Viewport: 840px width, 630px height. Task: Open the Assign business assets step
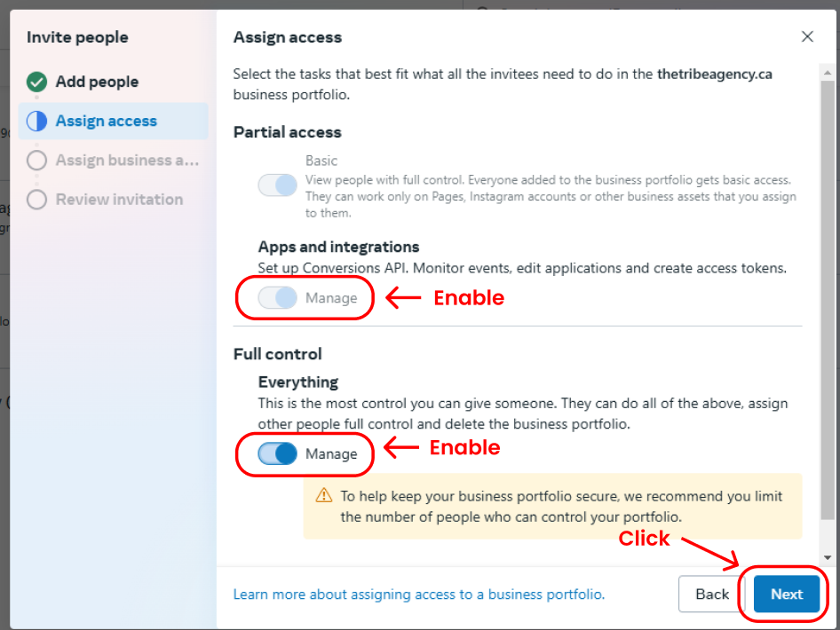(x=127, y=161)
